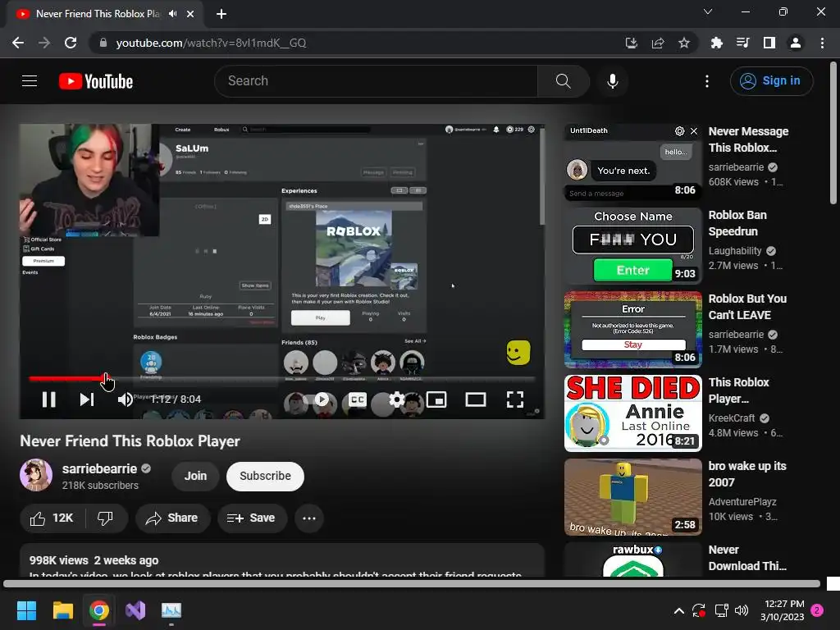Sign in to YouTube
The image size is (840, 630).
point(771,81)
